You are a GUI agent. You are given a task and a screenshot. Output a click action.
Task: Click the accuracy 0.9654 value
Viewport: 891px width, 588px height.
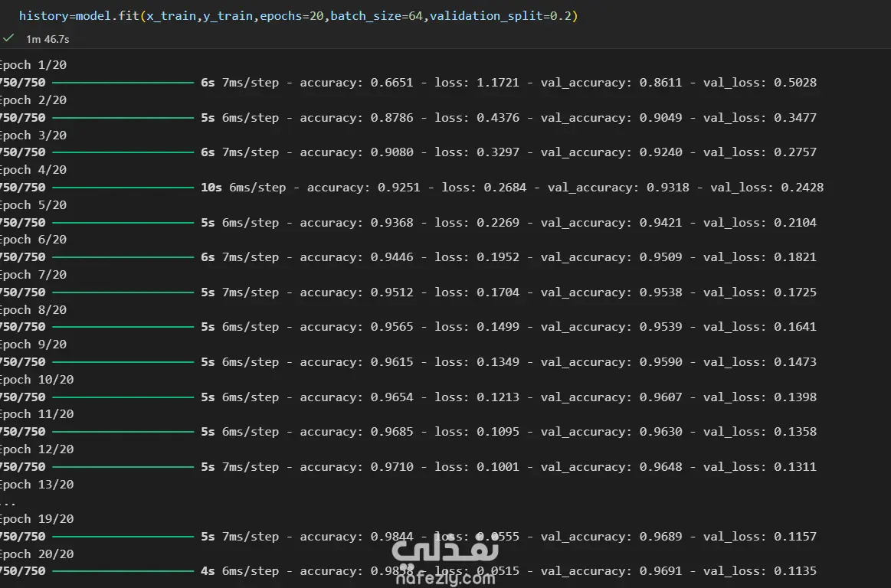392,397
